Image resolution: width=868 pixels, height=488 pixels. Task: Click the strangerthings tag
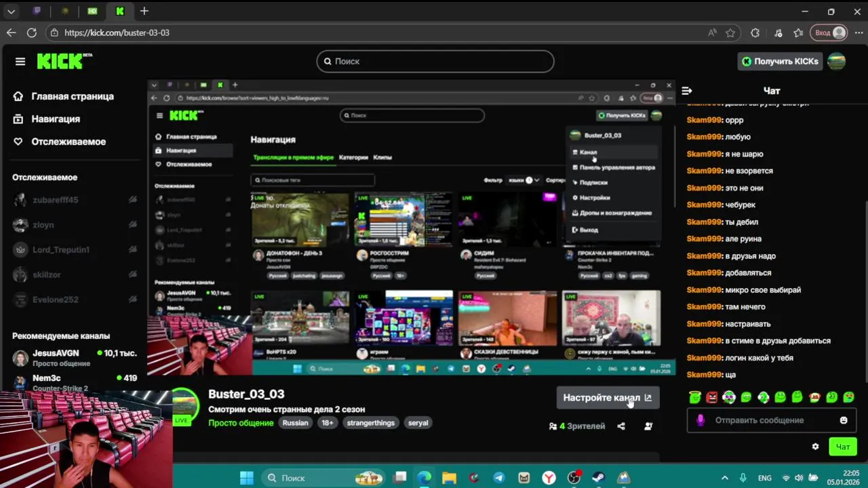(371, 423)
